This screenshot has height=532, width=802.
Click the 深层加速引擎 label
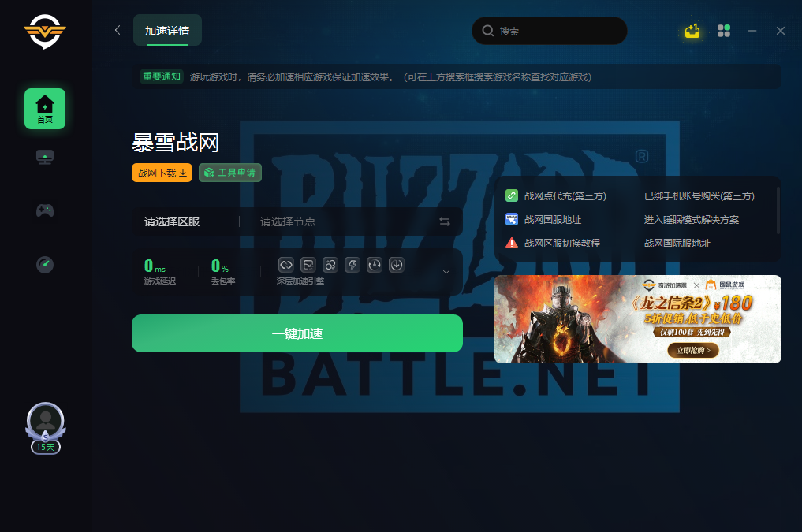[300, 281]
